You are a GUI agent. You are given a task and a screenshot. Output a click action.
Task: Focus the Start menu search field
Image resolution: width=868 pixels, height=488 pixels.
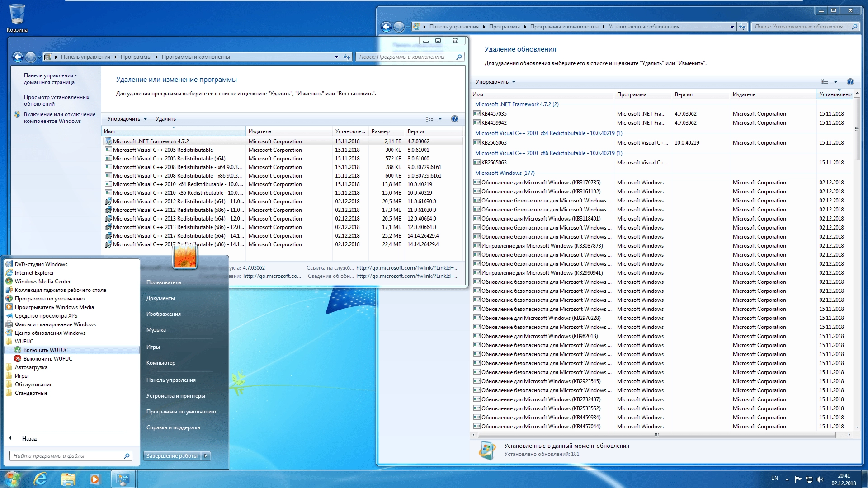pyautogui.click(x=71, y=456)
